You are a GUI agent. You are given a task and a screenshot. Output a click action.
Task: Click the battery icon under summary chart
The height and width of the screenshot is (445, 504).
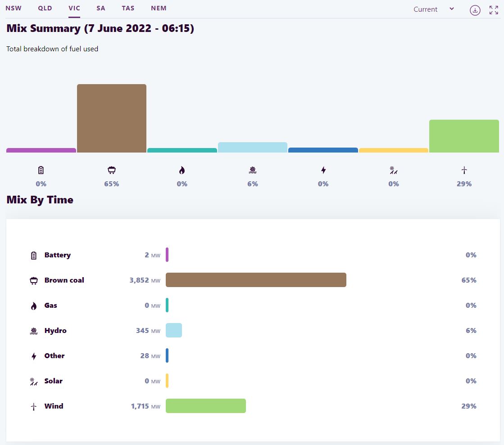(x=41, y=170)
